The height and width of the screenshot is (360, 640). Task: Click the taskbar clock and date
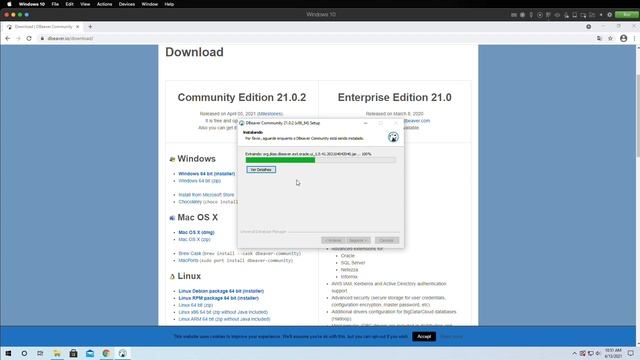613,353
